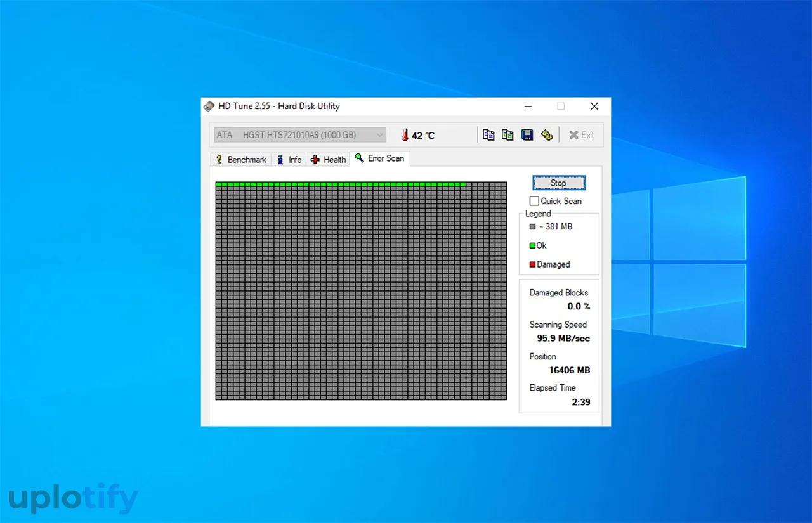Image resolution: width=812 pixels, height=523 pixels.
Task: Click the 42 °C temperature reading
Action: (x=423, y=136)
